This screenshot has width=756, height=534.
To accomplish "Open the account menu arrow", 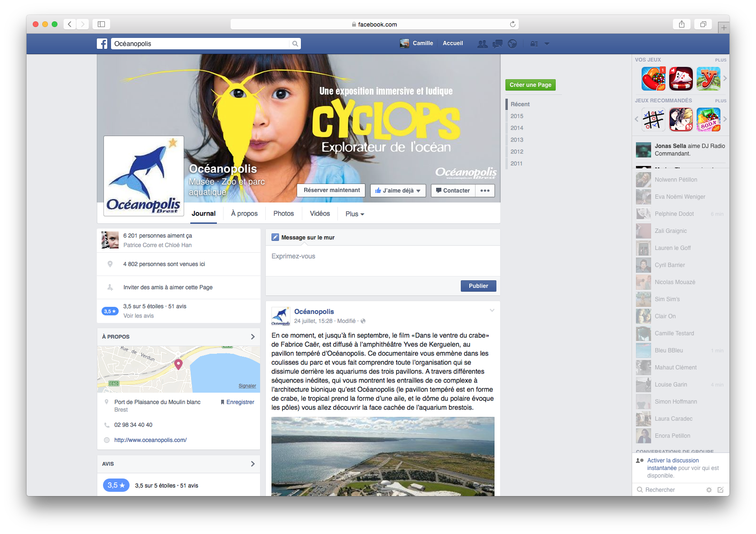I will click(x=547, y=44).
